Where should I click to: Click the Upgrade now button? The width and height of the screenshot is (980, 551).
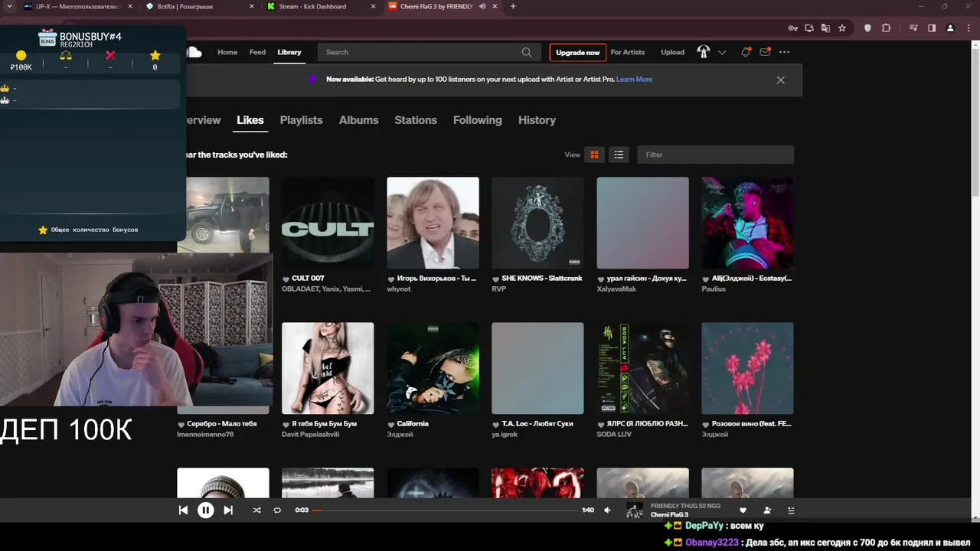point(578,52)
